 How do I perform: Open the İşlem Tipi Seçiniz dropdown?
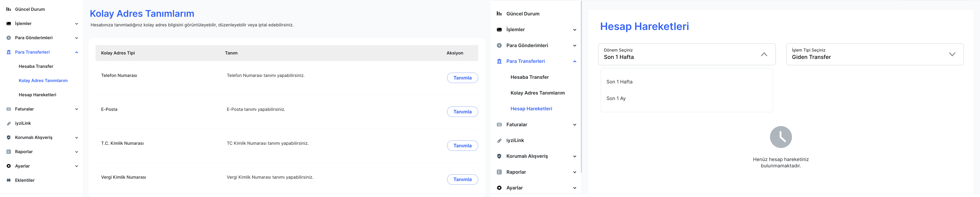pyautogui.click(x=875, y=54)
